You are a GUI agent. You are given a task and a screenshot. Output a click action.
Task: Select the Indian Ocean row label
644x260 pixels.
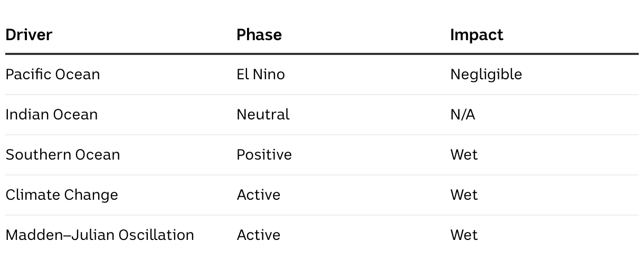pos(51,115)
